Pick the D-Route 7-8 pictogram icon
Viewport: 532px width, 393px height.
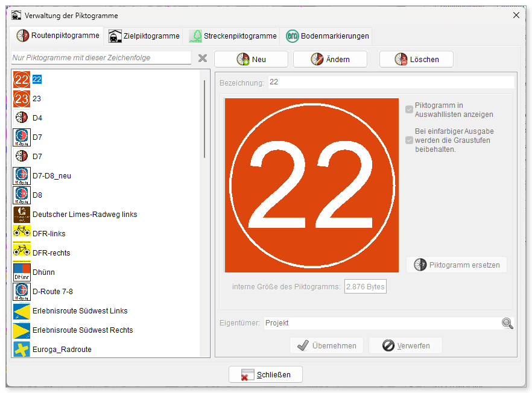tap(22, 292)
